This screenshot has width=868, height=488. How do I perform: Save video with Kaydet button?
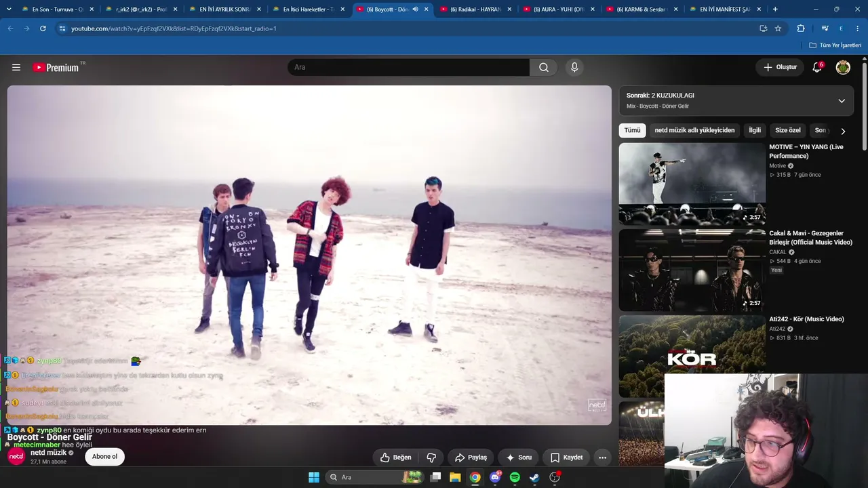coord(566,457)
